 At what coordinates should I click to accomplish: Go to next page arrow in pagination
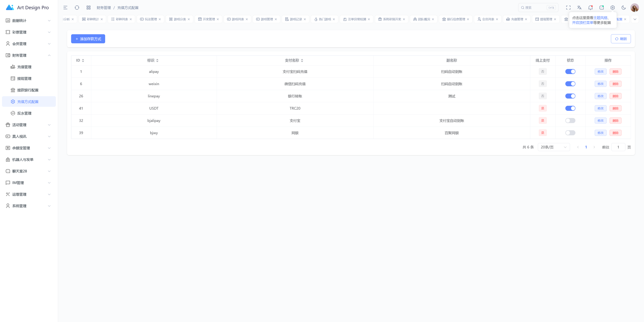pyautogui.click(x=594, y=147)
